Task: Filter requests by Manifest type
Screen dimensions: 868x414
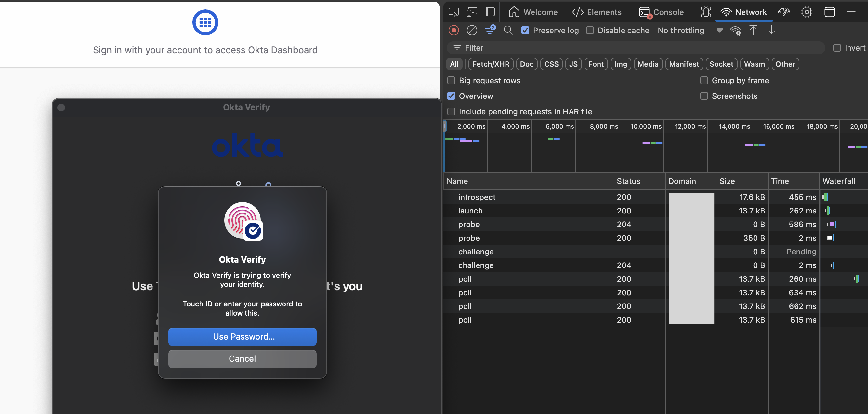Action: pyautogui.click(x=684, y=64)
